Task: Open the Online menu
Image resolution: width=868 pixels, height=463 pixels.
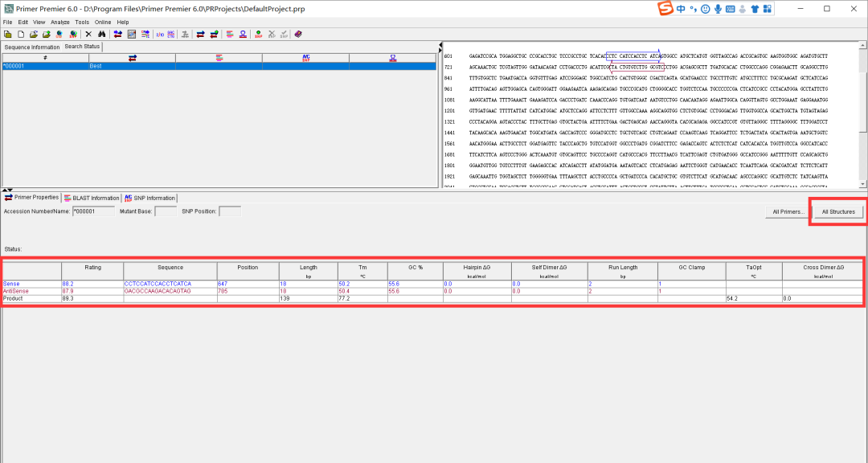Action: (102, 23)
